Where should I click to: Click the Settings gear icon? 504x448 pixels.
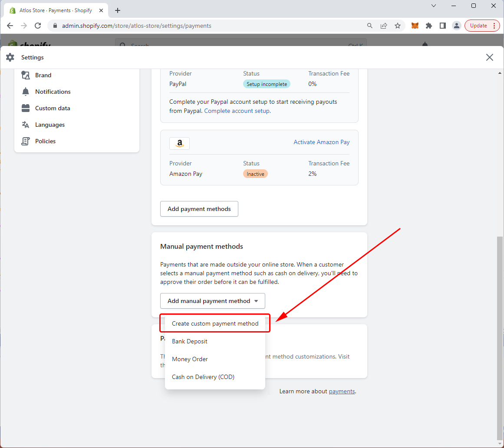click(10, 57)
